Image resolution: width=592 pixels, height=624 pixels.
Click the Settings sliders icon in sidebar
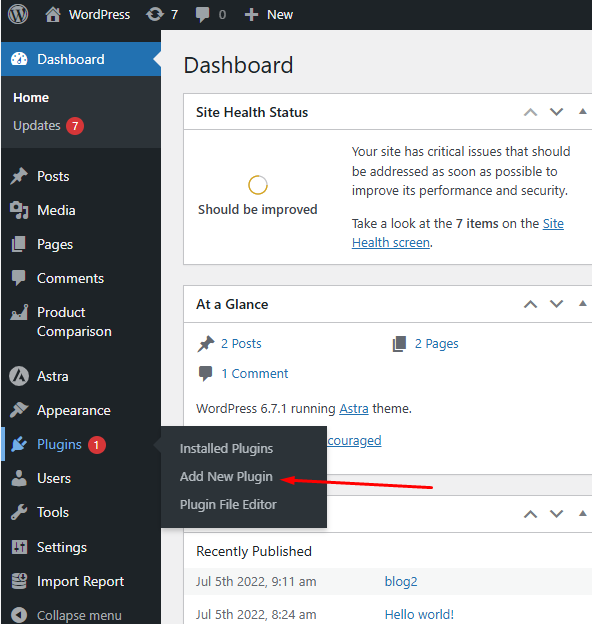(x=19, y=547)
